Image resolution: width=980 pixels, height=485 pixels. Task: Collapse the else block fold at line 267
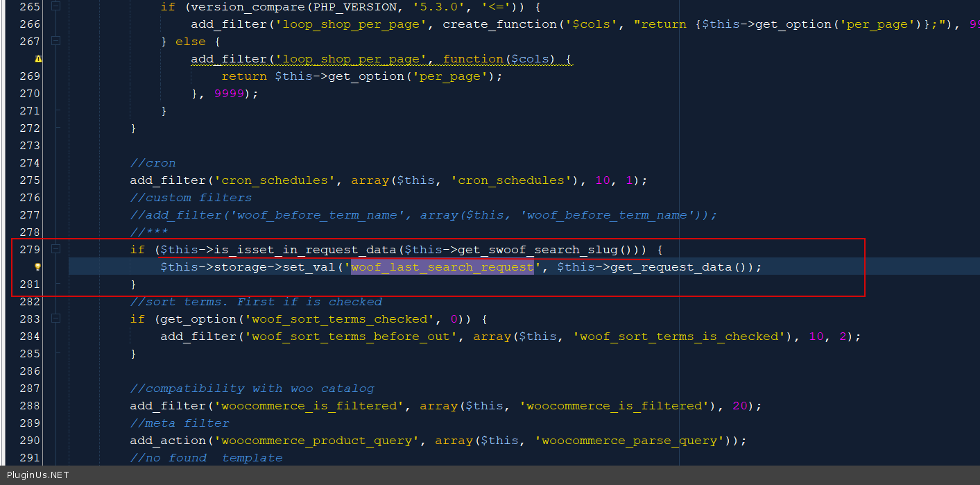tap(55, 41)
